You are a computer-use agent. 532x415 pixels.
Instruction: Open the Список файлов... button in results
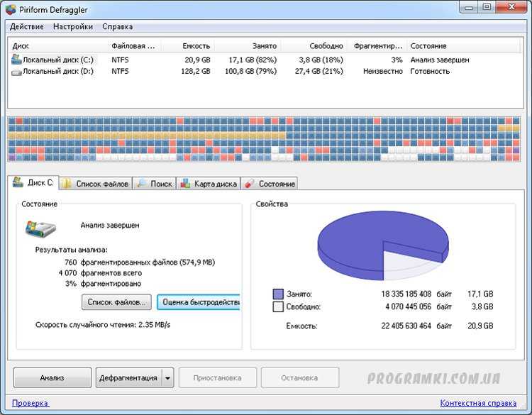(x=116, y=302)
